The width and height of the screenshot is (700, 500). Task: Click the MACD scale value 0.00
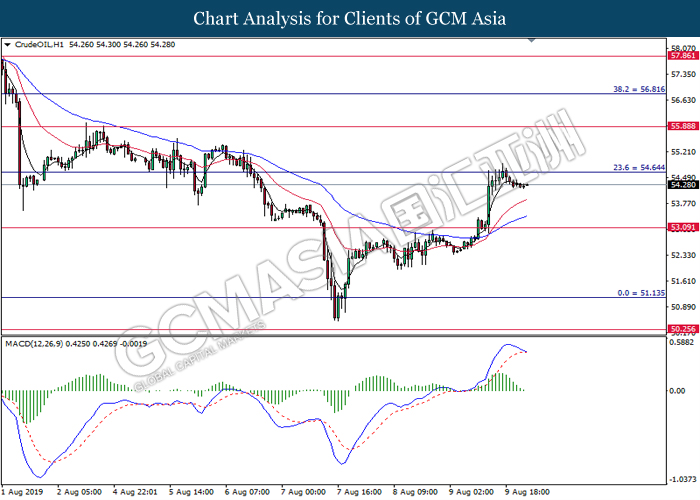[678, 391]
